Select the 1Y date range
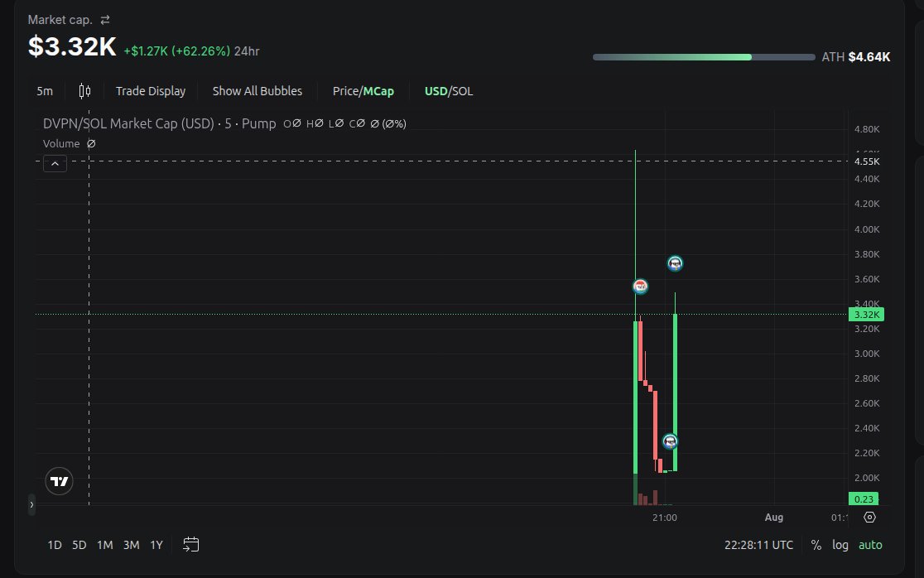Image resolution: width=924 pixels, height=578 pixels. [x=156, y=545]
